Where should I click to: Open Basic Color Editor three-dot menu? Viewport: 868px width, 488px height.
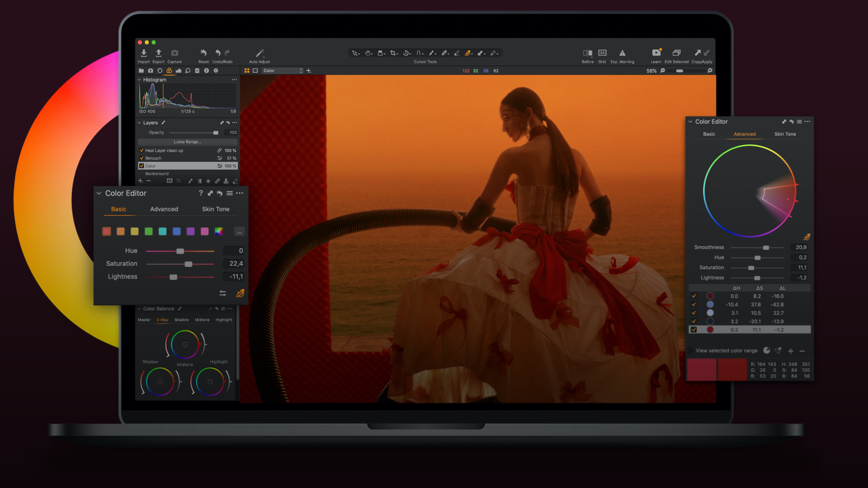240,193
